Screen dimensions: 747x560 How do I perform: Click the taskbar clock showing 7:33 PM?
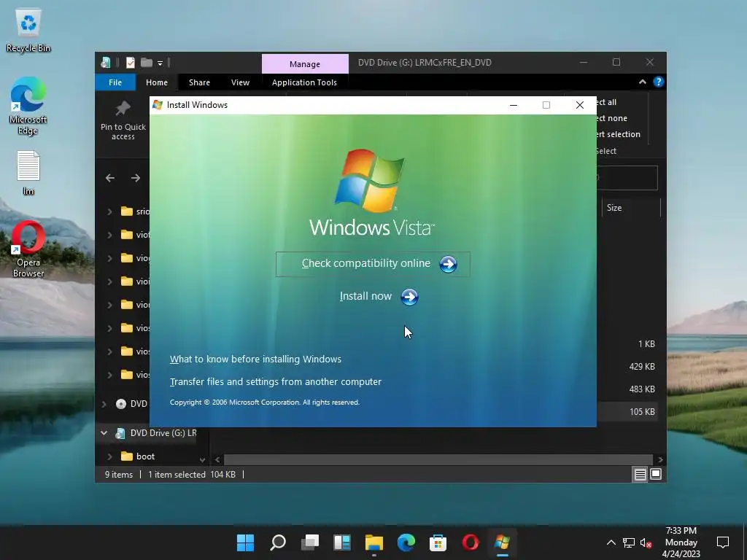(681, 542)
